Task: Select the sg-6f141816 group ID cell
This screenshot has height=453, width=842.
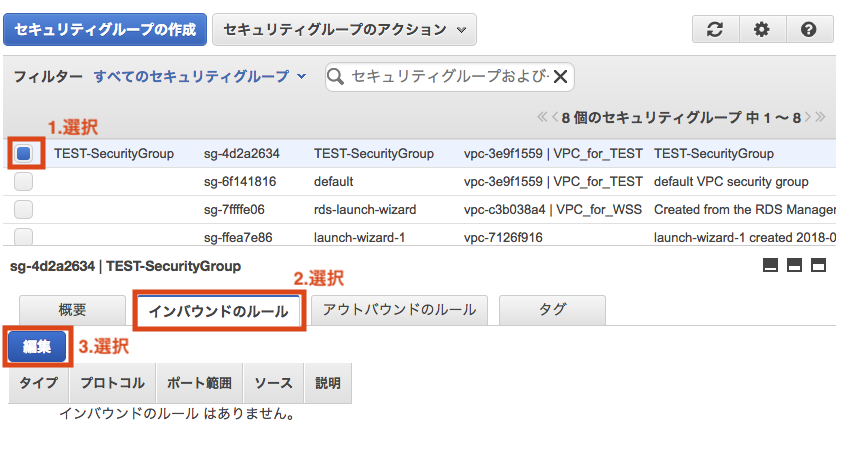Action: [x=240, y=181]
